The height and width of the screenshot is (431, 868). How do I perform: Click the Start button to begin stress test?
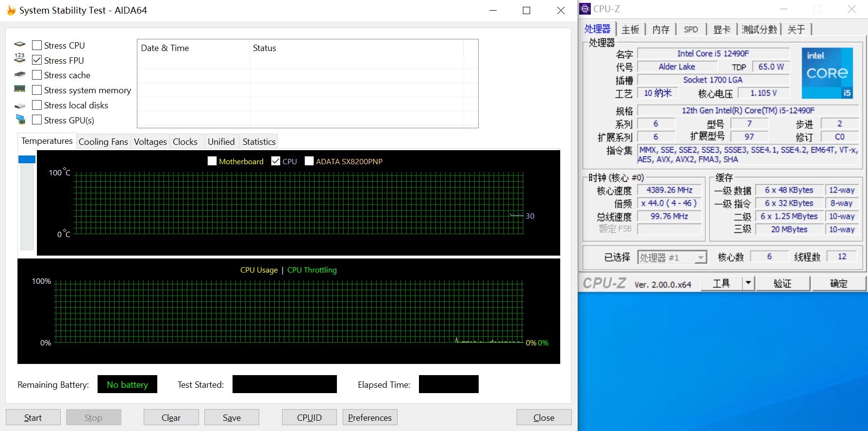(33, 417)
